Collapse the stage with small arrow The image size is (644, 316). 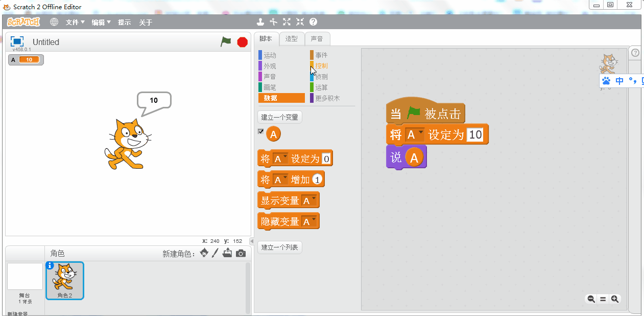tap(251, 241)
